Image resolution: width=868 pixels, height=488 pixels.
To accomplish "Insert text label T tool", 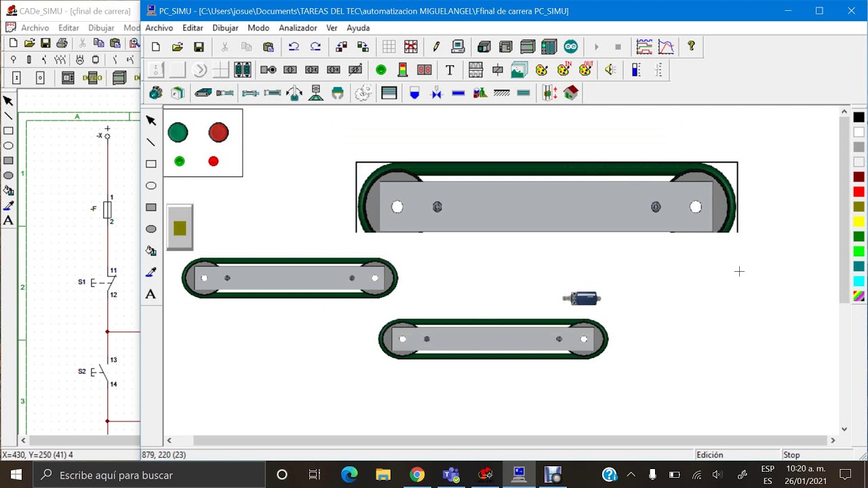I will point(450,70).
